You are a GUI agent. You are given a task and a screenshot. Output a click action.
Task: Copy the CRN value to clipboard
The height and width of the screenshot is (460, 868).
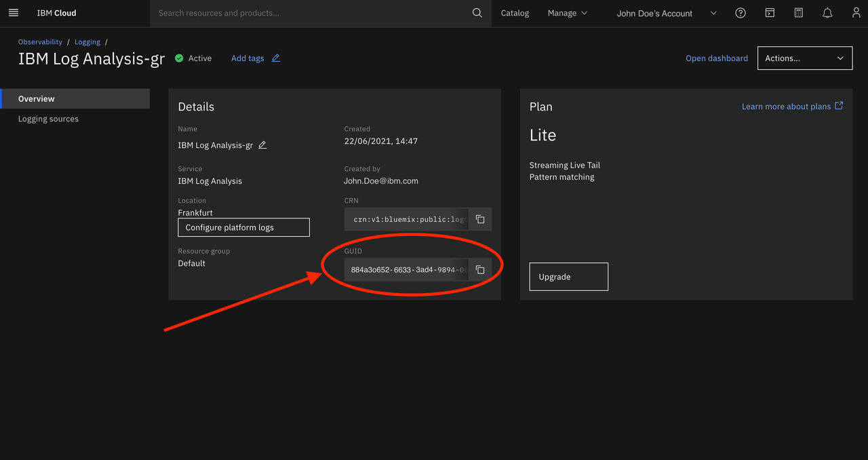[x=480, y=219]
